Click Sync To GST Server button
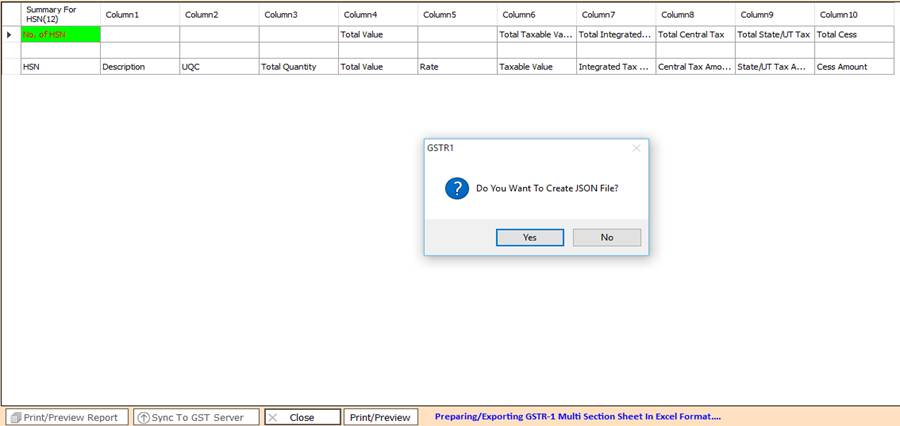 196,417
